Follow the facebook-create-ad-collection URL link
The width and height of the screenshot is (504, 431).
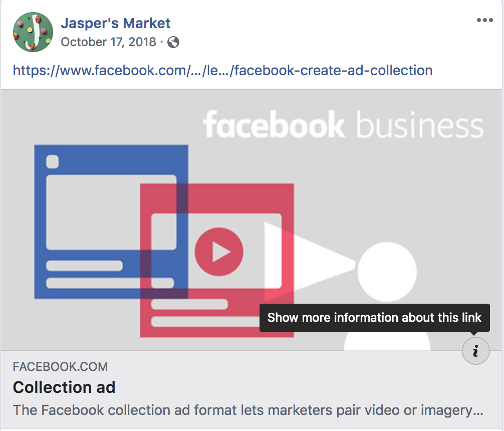click(x=222, y=70)
